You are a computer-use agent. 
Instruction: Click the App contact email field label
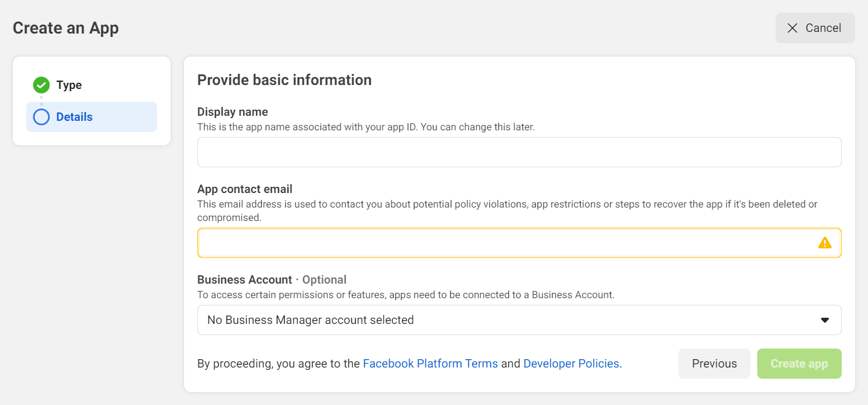(245, 189)
